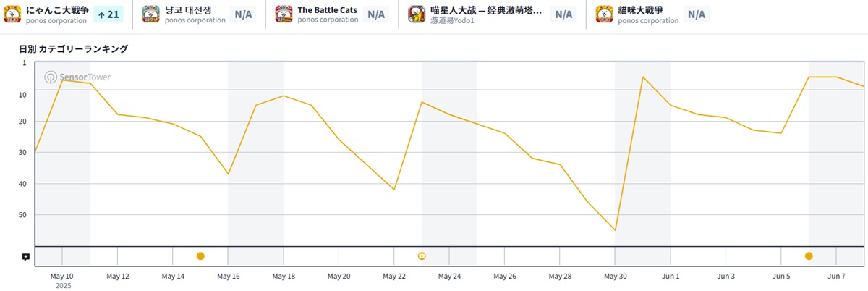
Task: Click N/A badge beside The Battle Cats
Action: [x=376, y=14]
